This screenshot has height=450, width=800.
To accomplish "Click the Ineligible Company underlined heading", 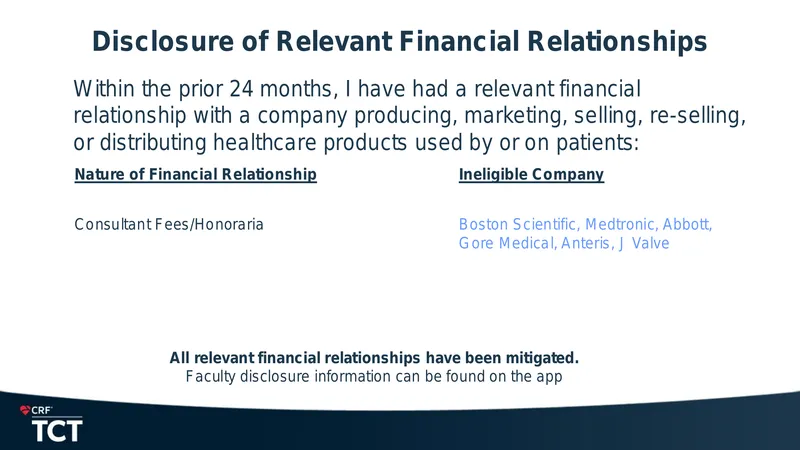I will (x=531, y=174).
